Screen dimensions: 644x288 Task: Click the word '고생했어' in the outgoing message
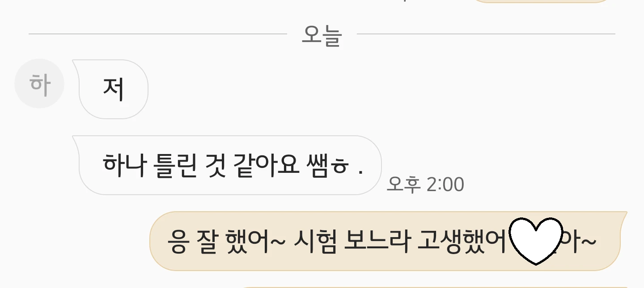click(463, 242)
